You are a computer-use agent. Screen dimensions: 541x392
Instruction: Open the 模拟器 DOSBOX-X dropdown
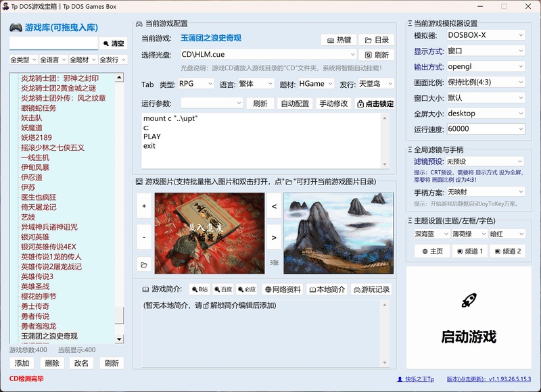click(x=486, y=35)
